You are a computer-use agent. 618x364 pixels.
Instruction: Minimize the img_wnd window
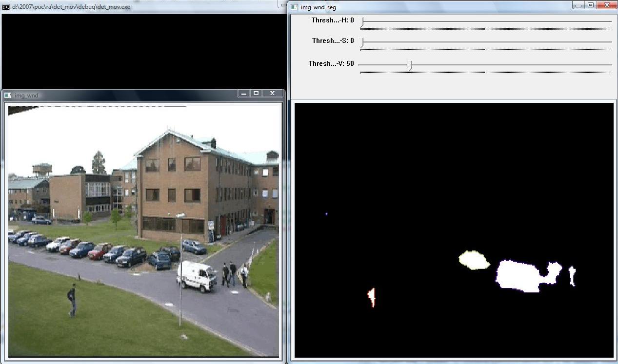pyautogui.click(x=244, y=94)
